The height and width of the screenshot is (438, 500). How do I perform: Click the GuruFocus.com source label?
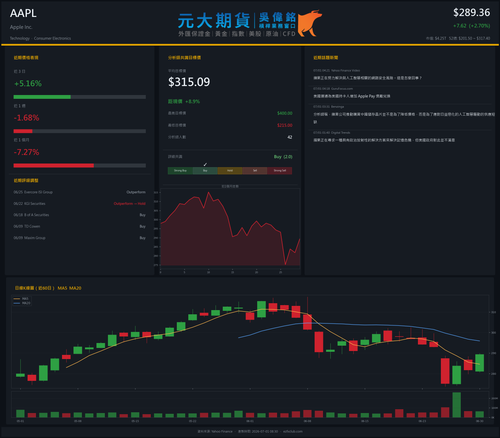342,89
